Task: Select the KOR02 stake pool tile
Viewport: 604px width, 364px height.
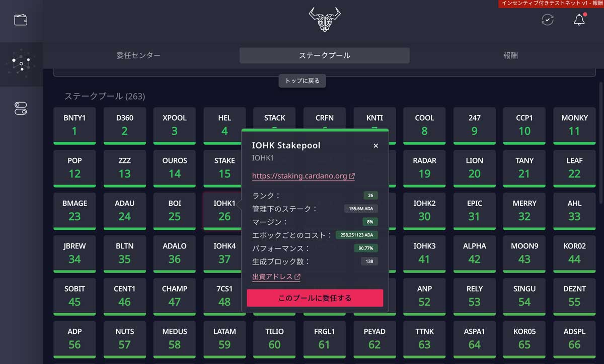Action: (574, 254)
